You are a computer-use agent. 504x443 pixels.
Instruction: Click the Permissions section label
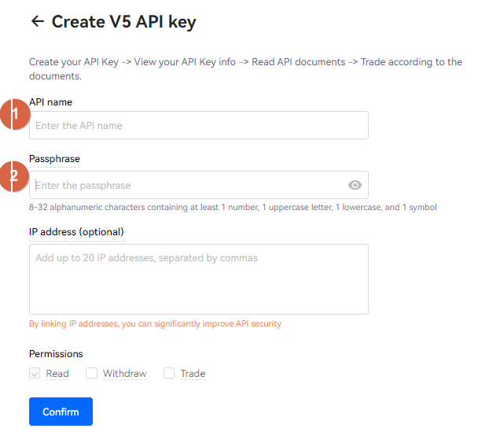(x=56, y=354)
